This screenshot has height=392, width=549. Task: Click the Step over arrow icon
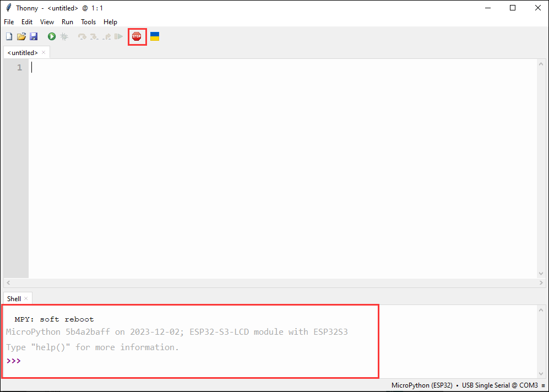point(82,37)
